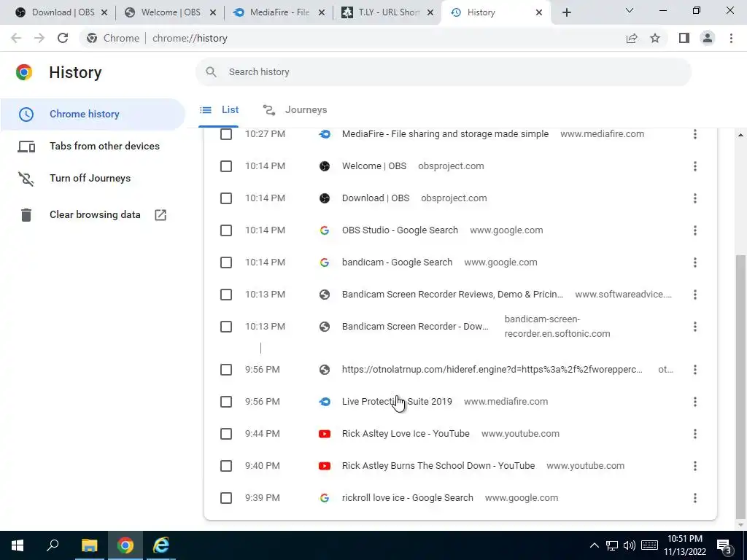Open the Live Protection Suite 2019 link

tap(397, 402)
